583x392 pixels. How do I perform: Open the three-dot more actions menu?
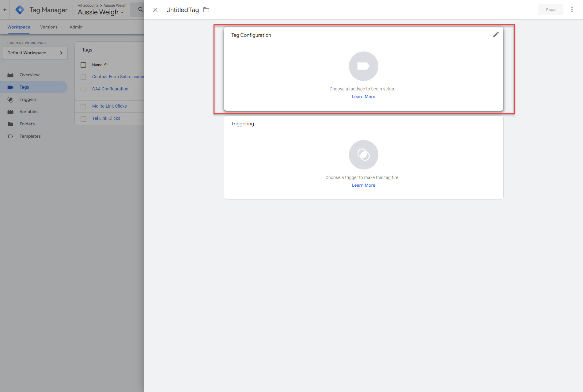coord(572,10)
